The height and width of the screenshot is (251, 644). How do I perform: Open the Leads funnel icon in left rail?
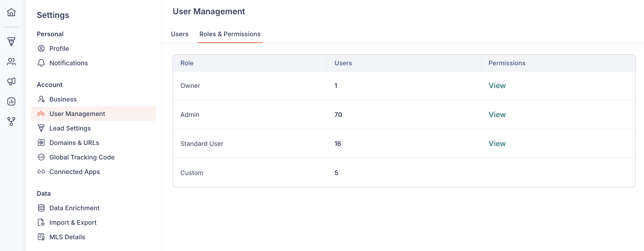[x=11, y=41]
